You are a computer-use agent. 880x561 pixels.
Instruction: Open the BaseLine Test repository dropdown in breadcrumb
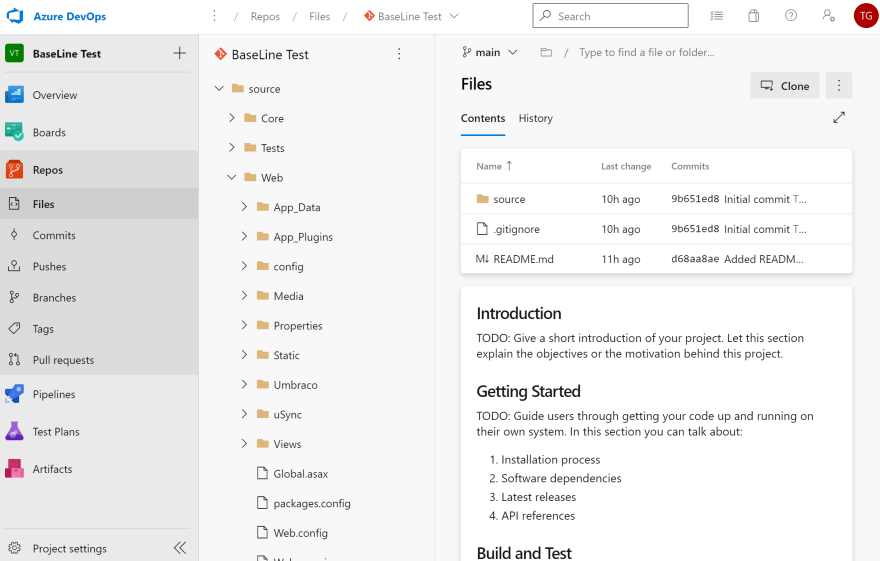pyautogui.click(x=411, y=16)
